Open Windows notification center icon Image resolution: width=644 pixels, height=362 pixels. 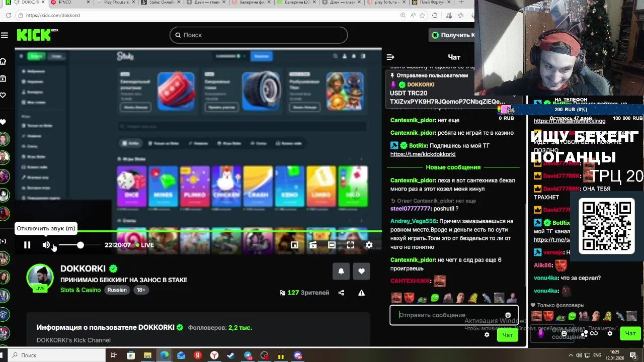pos(633,355)
